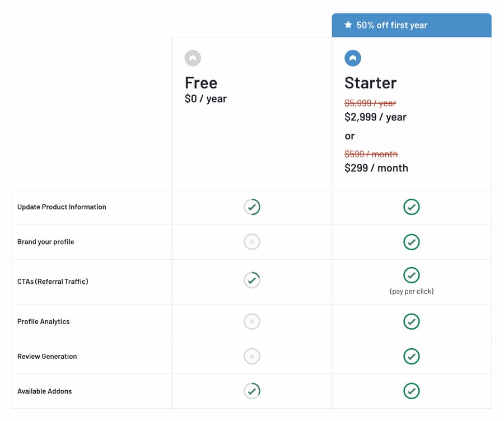Click the gray home icon above Free plan

point(193,58)
